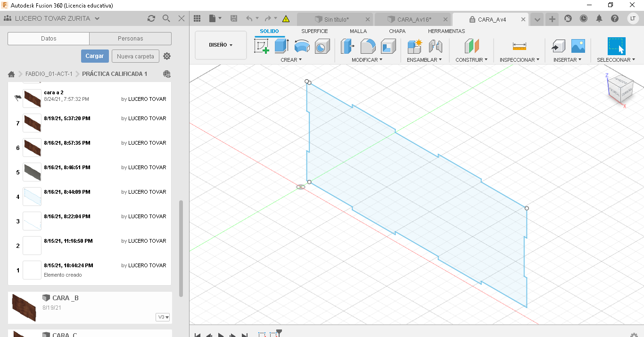This screenshot has height=337, width=644.
Task: Open the Notifications bell icon
Action: tap(599, 18)
